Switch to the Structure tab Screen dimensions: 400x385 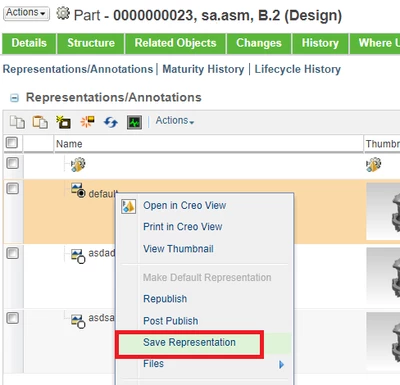(91, 43)
